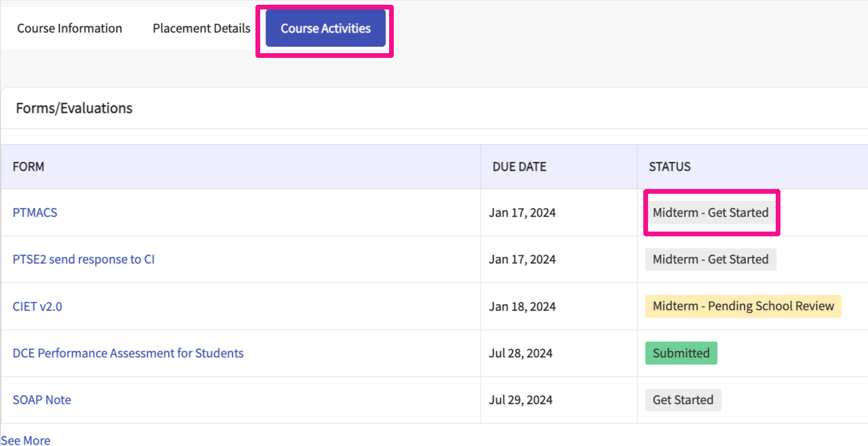Click the Forms/Evaluations section heading
The width and height of the screenshot is (868, 446).
74,108
